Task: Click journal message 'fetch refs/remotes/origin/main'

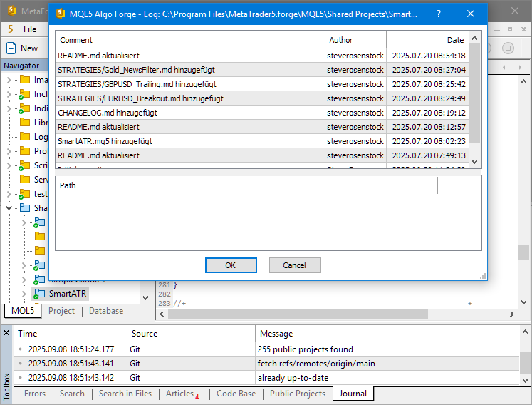Action: tap(316, 364)
